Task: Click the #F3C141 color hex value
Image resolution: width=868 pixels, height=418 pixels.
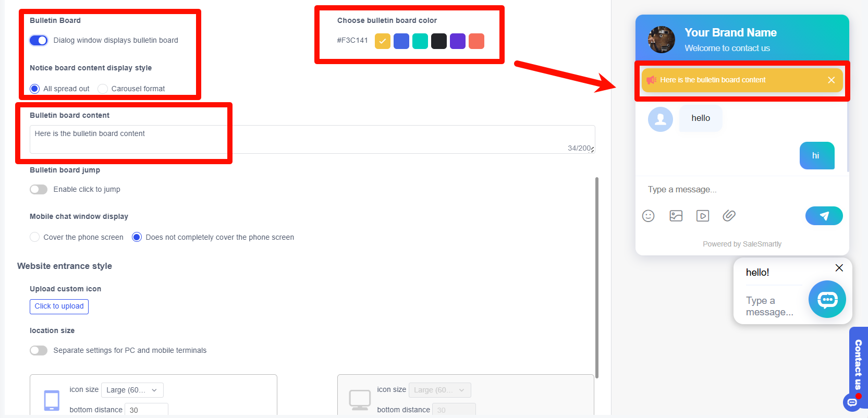Action: 352,40
